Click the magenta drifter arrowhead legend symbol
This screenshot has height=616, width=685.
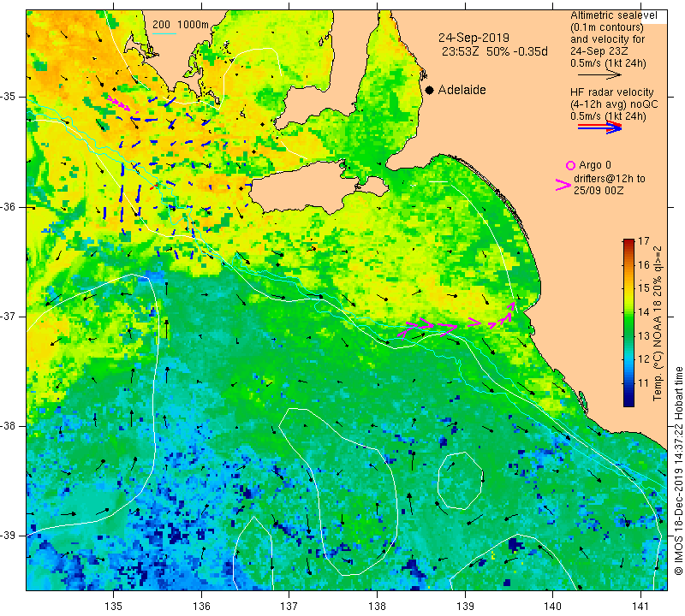click(x=563, y=185)
